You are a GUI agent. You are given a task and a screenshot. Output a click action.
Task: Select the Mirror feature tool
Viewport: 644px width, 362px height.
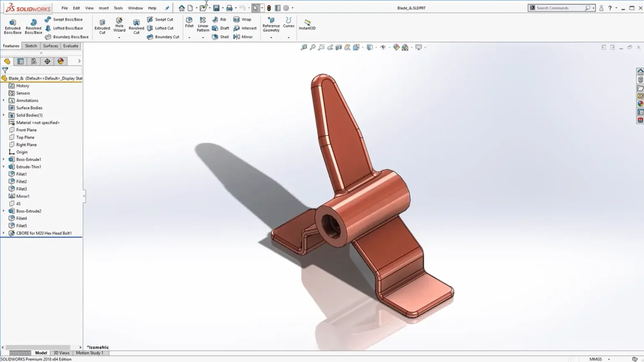point(237,37)
